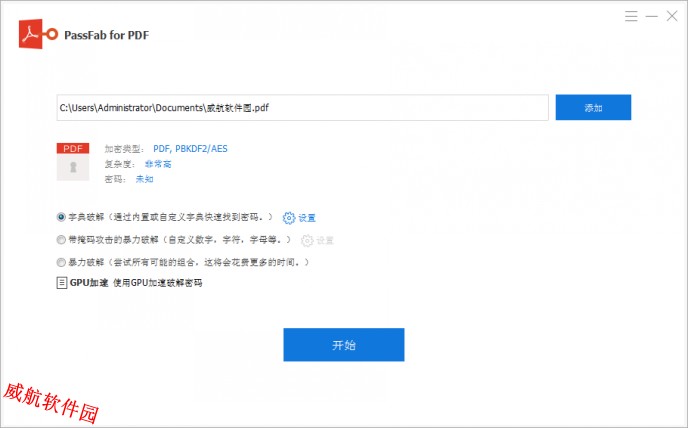Click the 非常高 complexity value
688x428 pixels.
point(158,164)
